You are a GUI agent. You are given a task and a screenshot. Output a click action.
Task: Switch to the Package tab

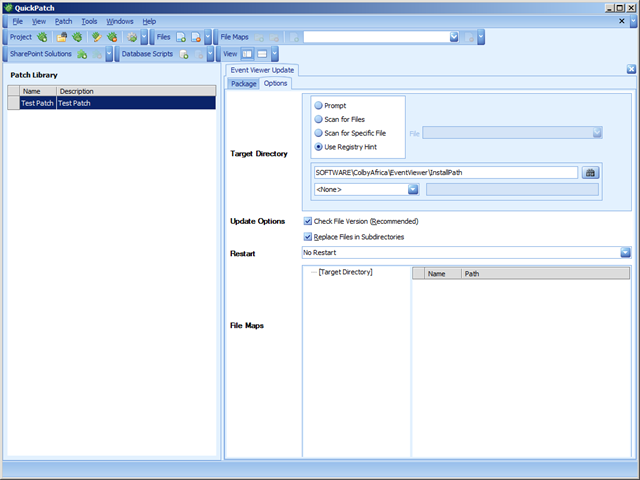243,84
